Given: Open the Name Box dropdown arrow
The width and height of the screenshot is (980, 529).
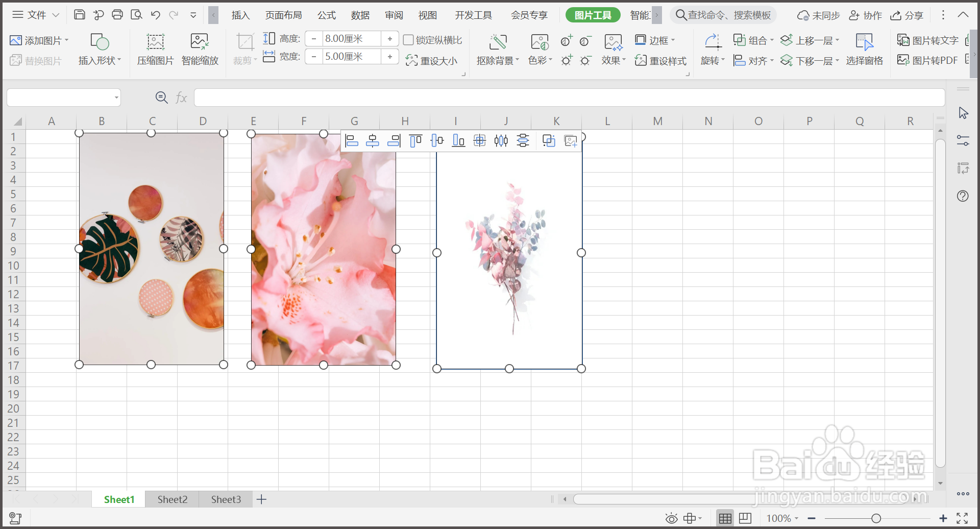Looking at the screenshot, I should 116,98.
